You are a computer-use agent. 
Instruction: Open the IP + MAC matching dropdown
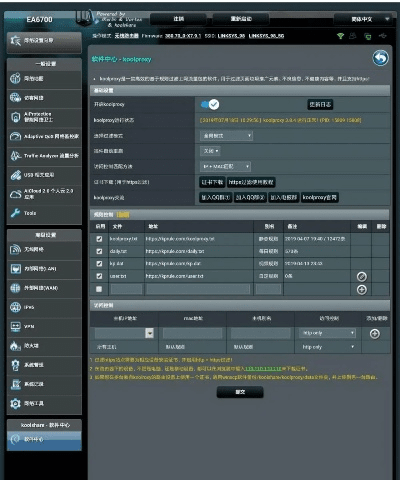click(x=225, y=166)
